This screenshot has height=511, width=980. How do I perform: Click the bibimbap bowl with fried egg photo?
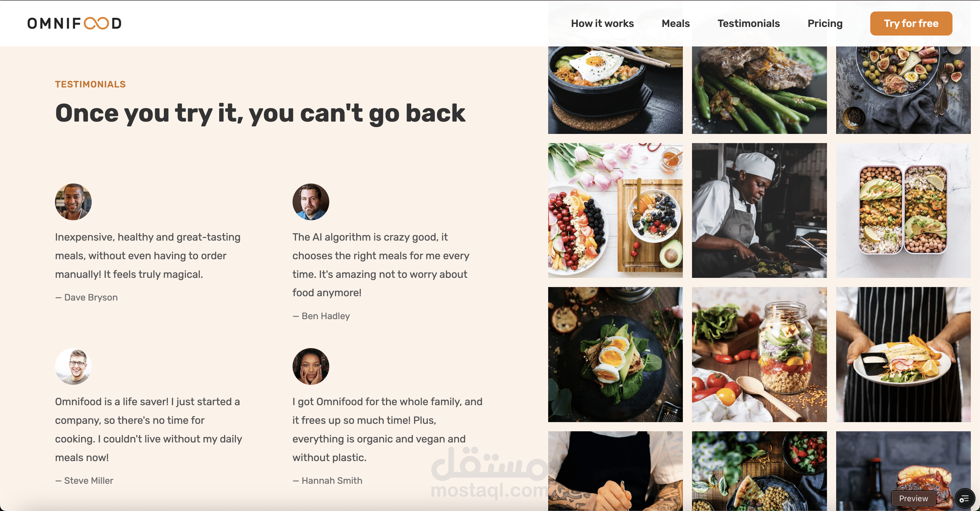[615, 90]
